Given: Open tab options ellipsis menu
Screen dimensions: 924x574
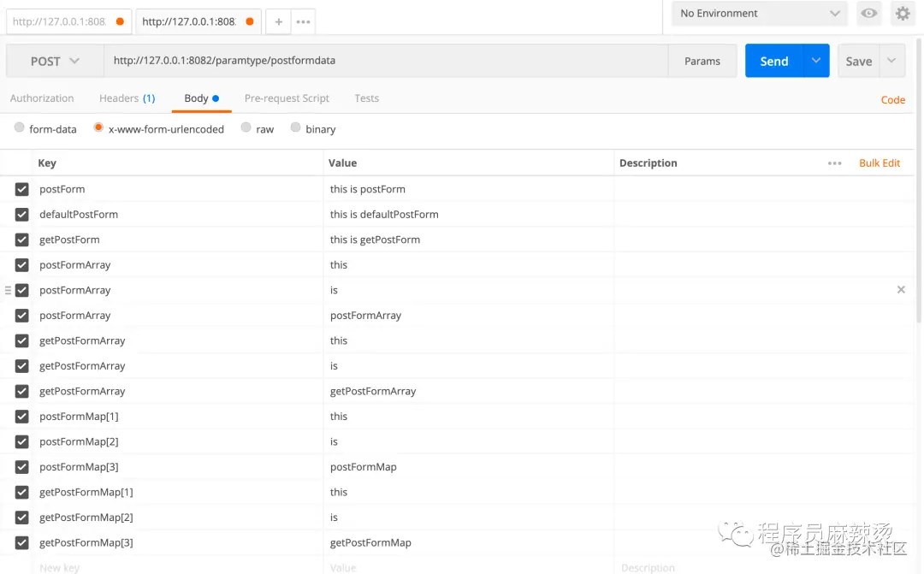Looking at the screenshot, I should click(303, 21).
